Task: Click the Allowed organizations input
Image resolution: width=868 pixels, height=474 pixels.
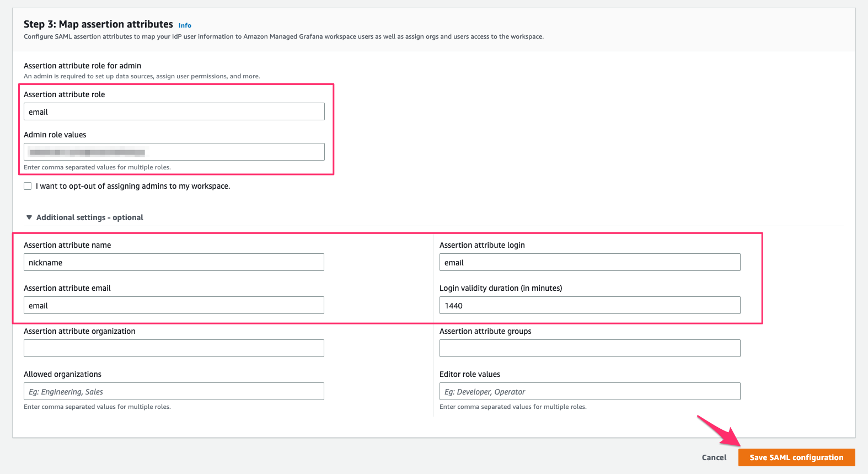Action: (x=174, y=391)
